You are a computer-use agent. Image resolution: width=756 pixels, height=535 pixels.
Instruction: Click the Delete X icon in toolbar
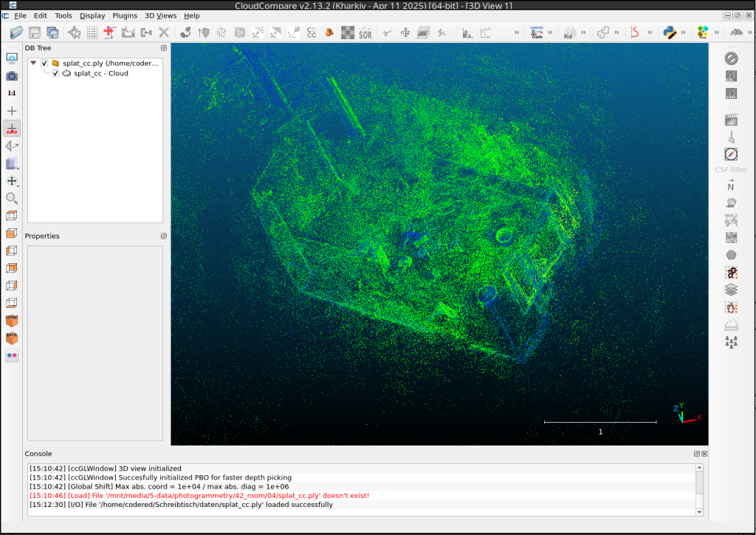[164, 33]
